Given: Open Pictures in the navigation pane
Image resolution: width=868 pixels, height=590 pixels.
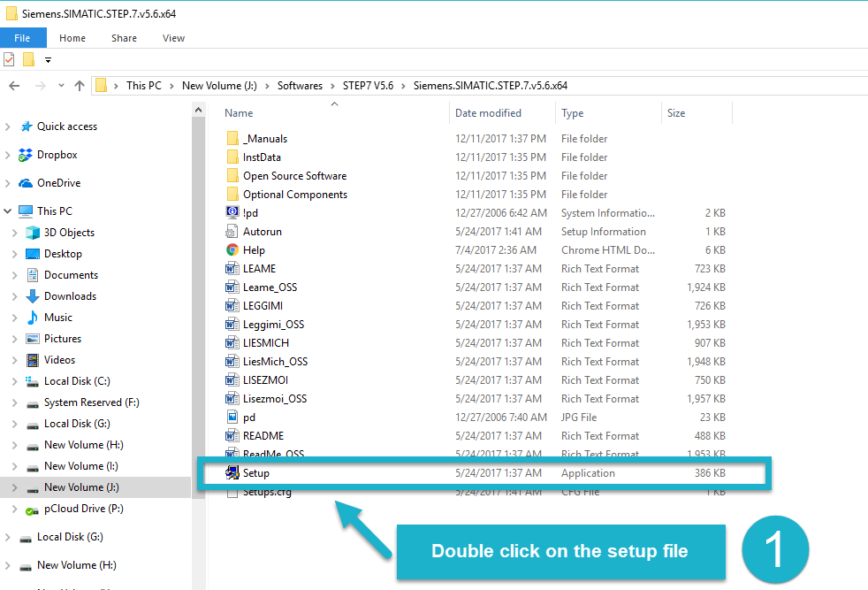Looking at the screenshot, I should point(63,339).
